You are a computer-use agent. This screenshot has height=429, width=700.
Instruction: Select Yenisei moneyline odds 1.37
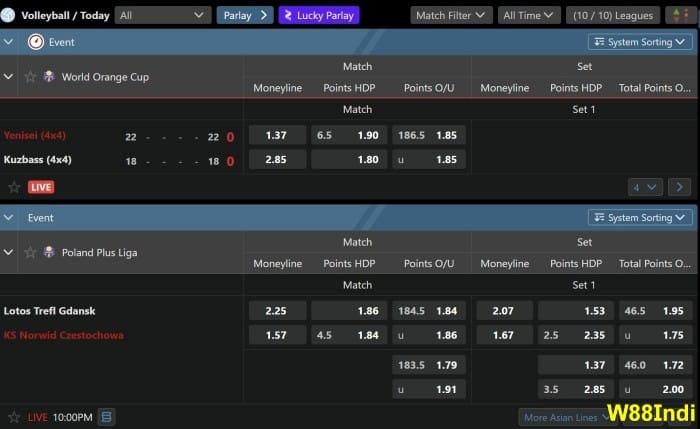click(x=277, y=135)
